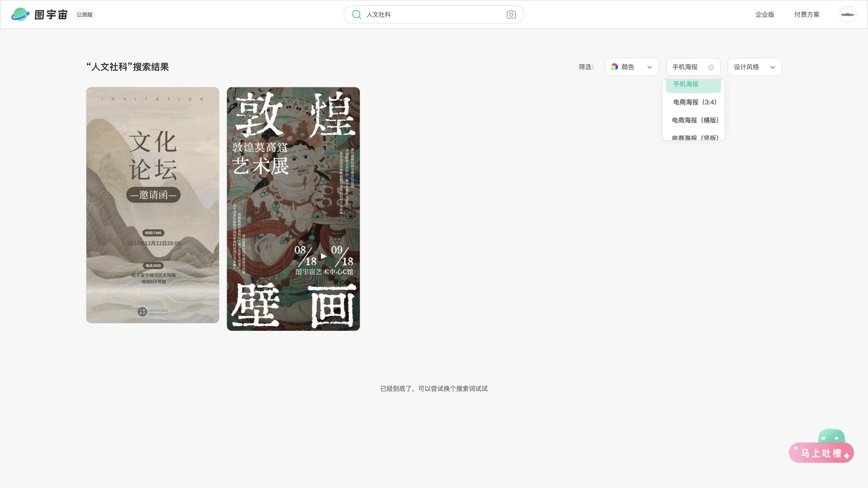This screenshot has height=488, width=868.
Task: Click the 图宇宙 brand name
Action: [x=51, y=14]
